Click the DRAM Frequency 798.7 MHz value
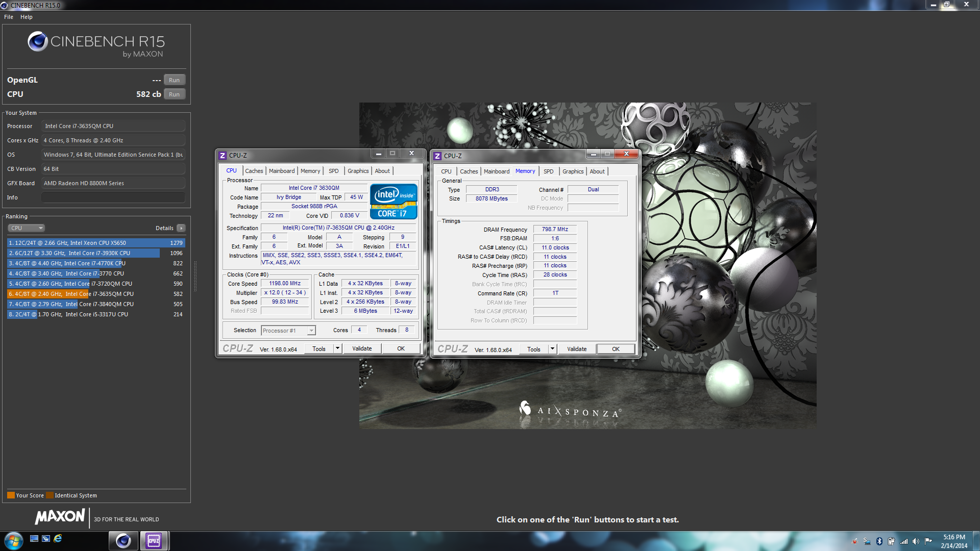This screenshot has width=980, height=551. pos(555,230)
